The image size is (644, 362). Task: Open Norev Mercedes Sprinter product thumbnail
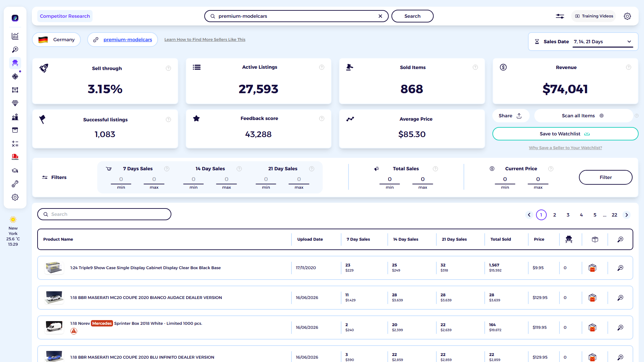click(x=54, y=327)
